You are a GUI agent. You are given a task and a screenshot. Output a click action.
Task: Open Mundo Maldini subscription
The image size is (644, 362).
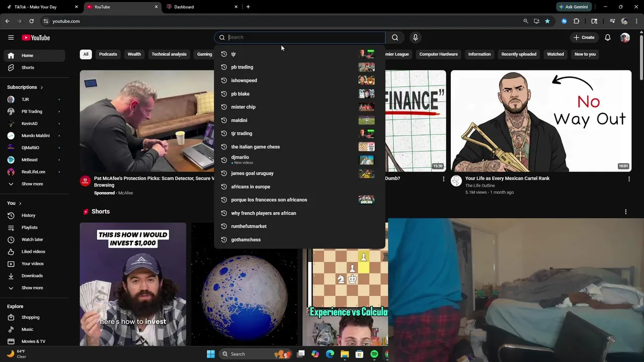pyautogui.click(x=34, y=136)
